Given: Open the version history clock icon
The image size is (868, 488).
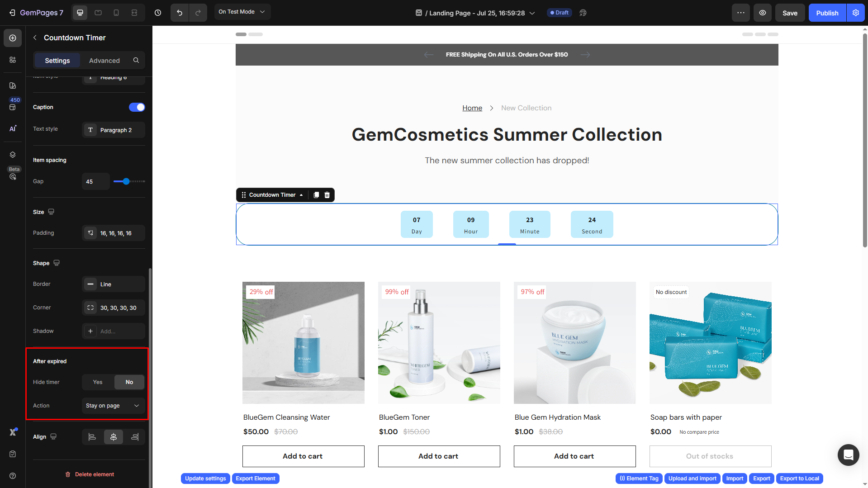Looking at the screenshot, I should click(158, 13).
